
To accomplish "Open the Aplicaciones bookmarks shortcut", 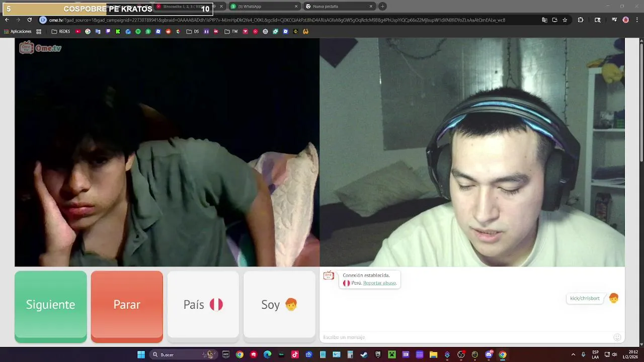I will (18, 31).
